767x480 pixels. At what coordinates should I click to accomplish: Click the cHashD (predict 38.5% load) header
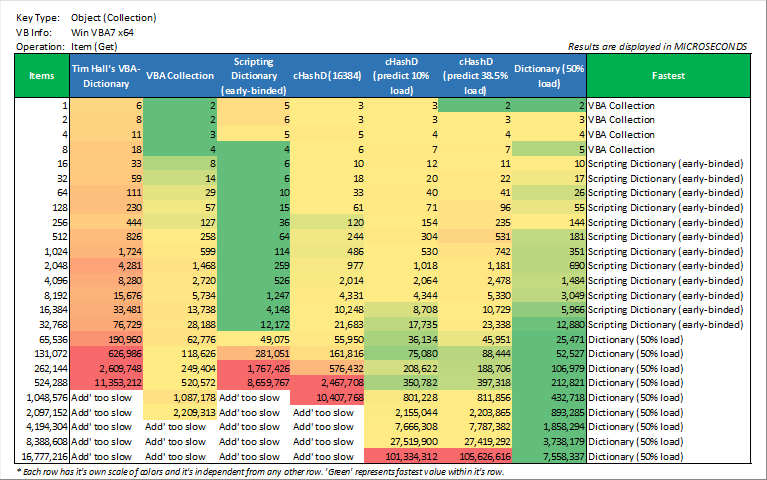tap(475, 75)
